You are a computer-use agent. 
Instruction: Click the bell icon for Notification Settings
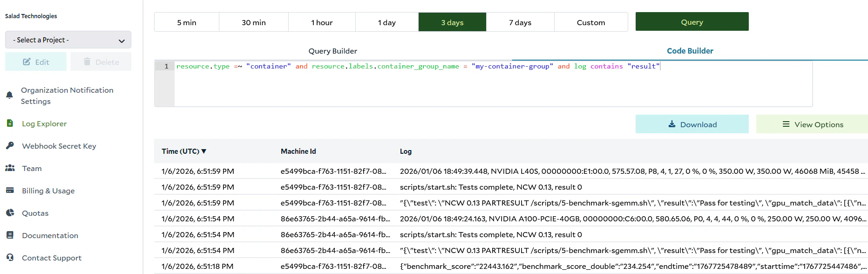9,96
